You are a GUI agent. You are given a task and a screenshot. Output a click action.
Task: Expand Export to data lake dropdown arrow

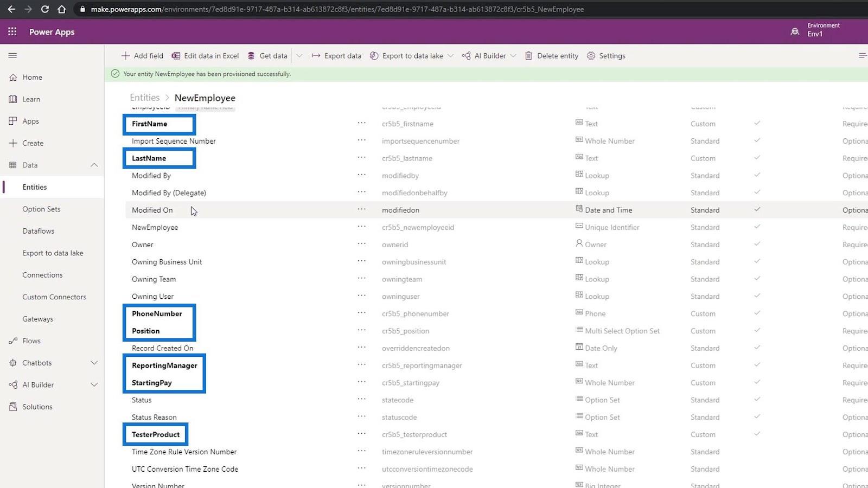tap(450, 56)
